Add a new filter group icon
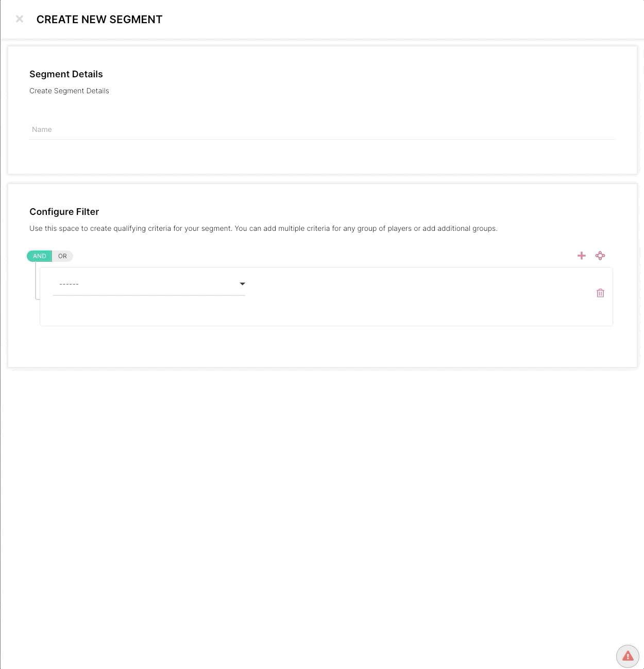The height and width of the screenshot is (669, 644). click(600, 256)
